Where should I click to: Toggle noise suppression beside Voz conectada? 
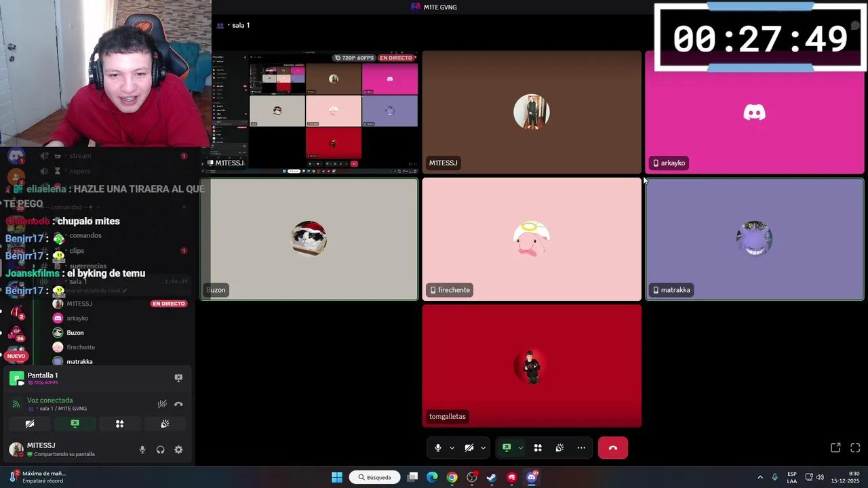(162, 404)
